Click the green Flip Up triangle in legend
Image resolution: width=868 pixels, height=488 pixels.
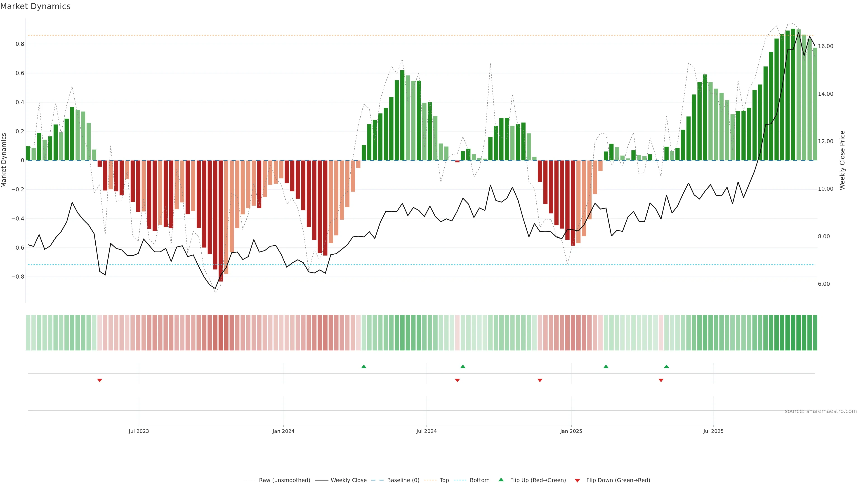501,480
